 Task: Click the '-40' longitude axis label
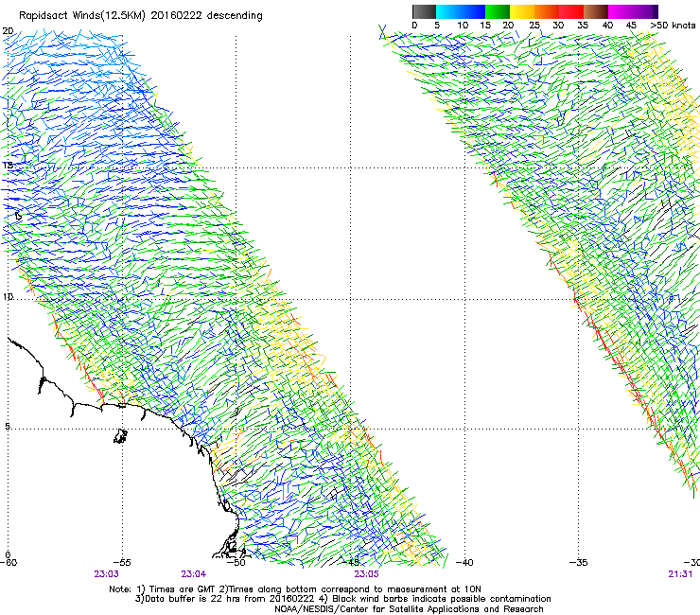[464, 563]
